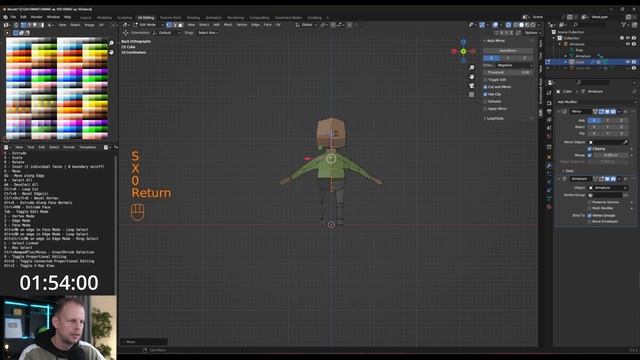Select X axis in Auto Mirror panel
The width and height of the screenshot is (640, 360).
[x=491, y=58]
